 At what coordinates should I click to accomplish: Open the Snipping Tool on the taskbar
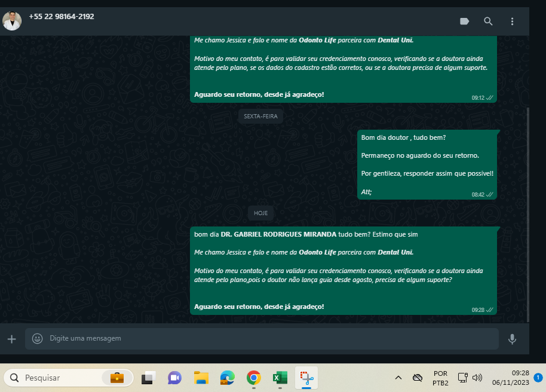(x=306, y=378)
